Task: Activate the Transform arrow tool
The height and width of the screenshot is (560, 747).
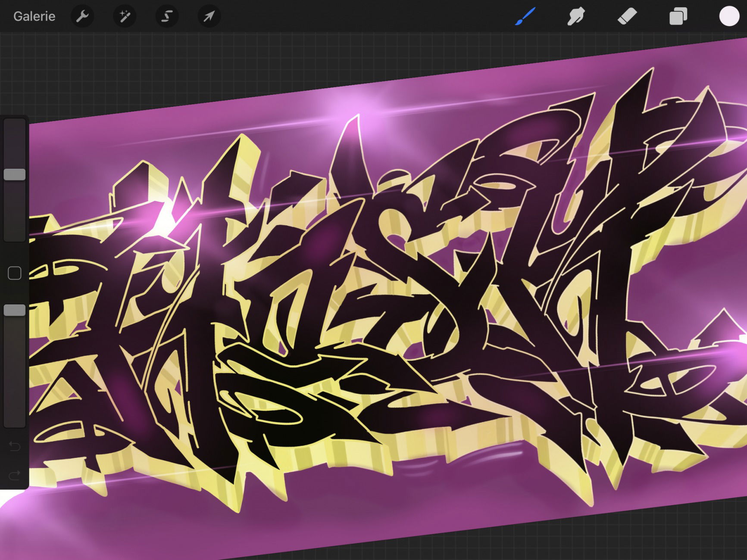Action: (209, 16)
